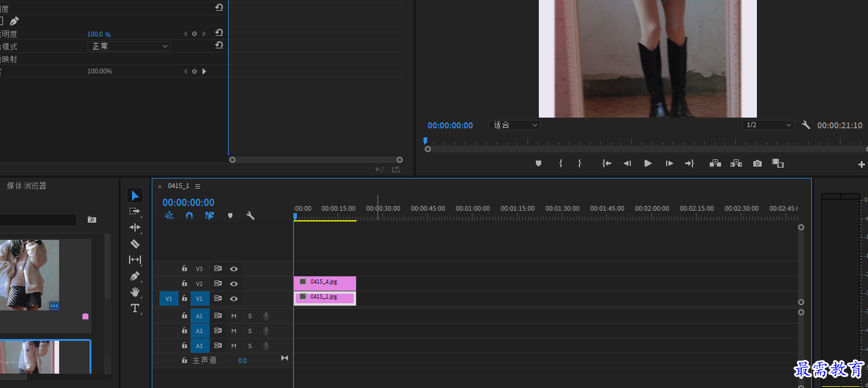Toggle nest sequence insert mode in timeline
Screen dimensions: 868x388
click(169, 215)
